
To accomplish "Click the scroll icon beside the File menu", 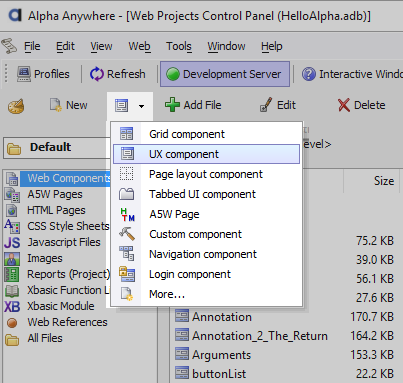I will click(x=9, y=46).
